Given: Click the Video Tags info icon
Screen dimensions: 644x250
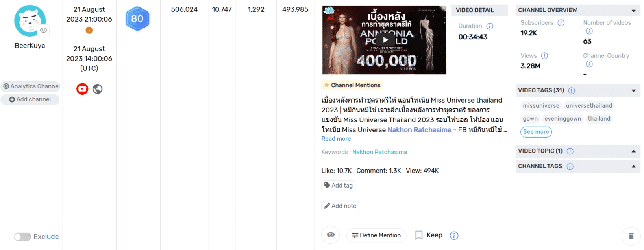Looking at the screenshot, I should pos(572,91).
